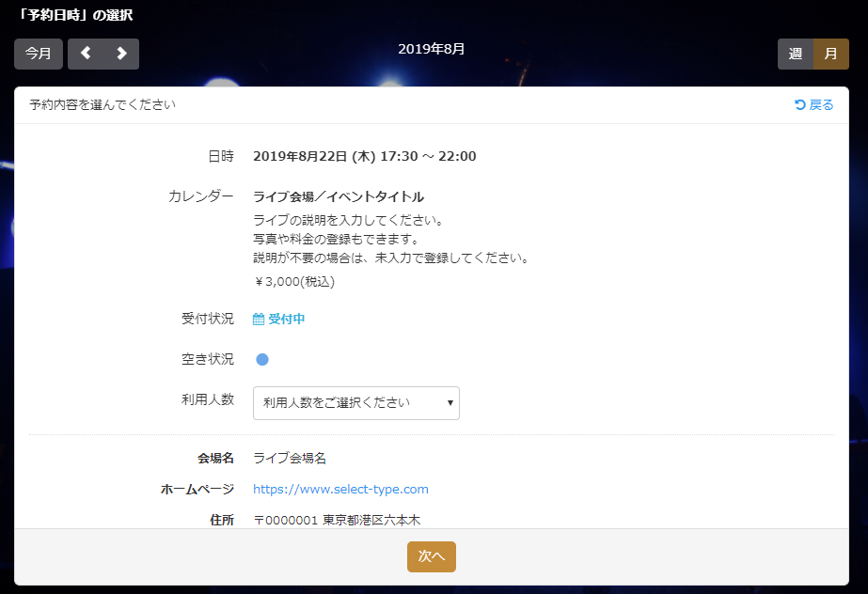Click the blue availability circle indicator

tap(262, 359)
